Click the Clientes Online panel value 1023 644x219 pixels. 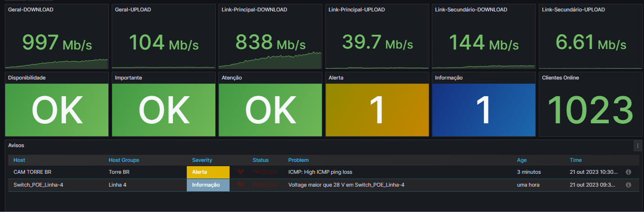590,109
